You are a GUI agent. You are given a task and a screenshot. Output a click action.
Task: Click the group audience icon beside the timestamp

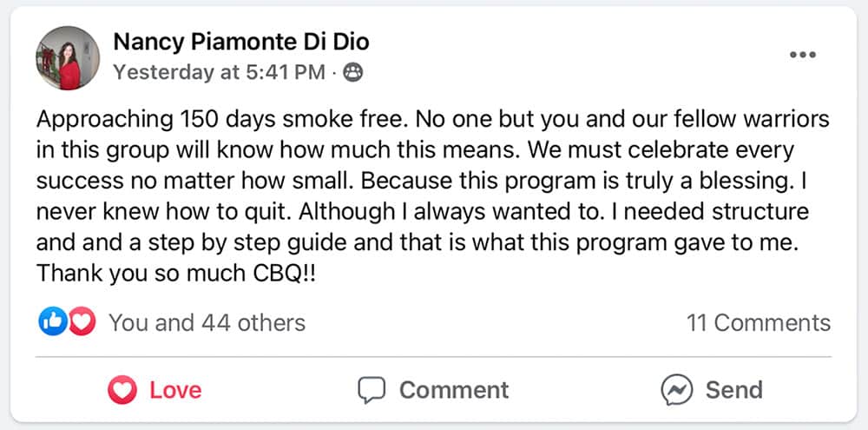click(x=352, y=73)
